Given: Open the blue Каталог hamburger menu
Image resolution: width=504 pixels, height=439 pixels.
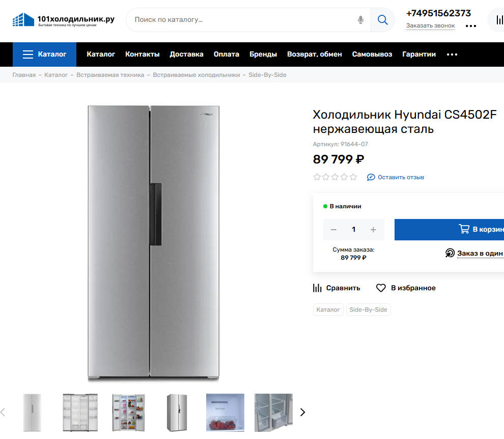Looking at the screenshot, I should [44, 54].
